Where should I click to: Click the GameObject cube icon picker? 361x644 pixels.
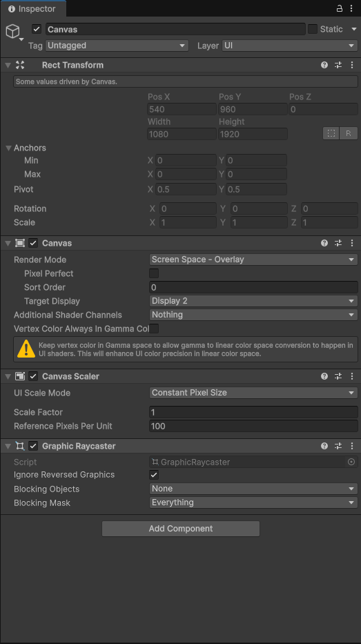coord(12,31)
